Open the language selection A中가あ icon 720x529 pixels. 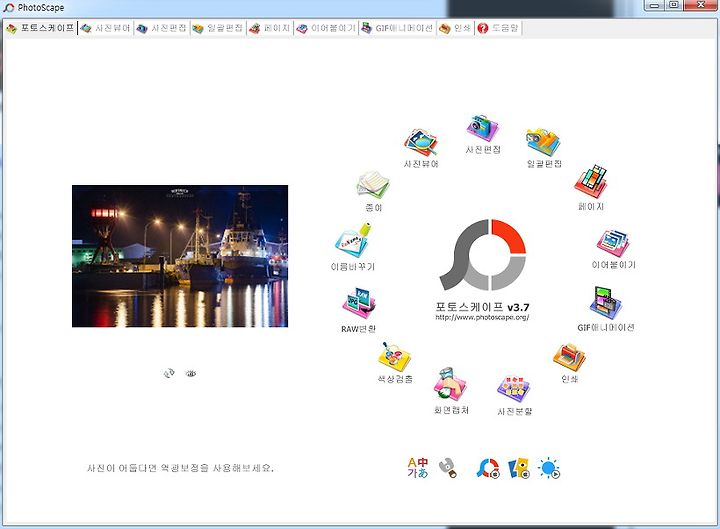tap(418, 468)
